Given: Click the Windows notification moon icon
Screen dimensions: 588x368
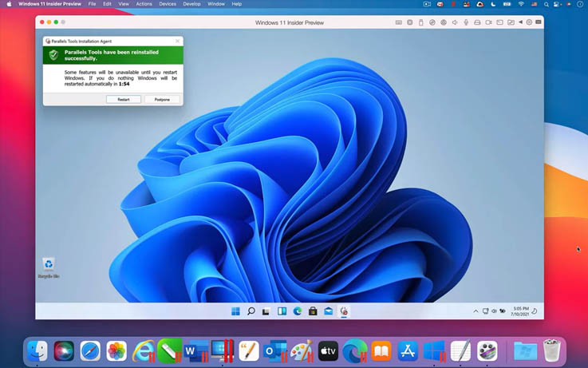Looking at the screenshot, I should click(535, 311).
